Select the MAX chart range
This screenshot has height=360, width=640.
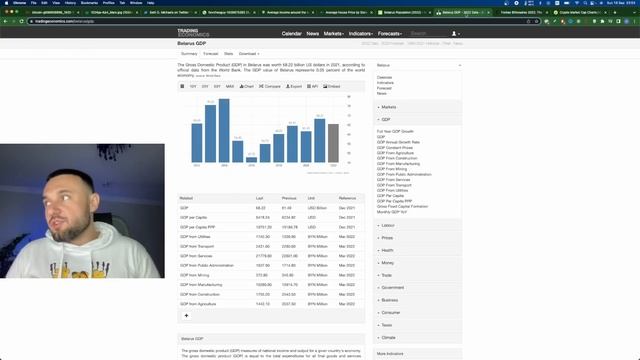click(x=230, y=87)
